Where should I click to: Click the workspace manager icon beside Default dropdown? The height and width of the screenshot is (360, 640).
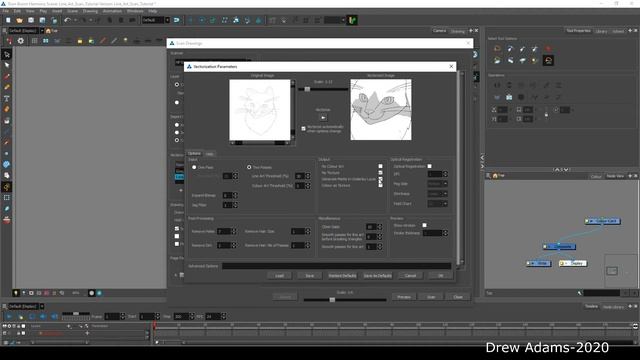click(176, 20)
